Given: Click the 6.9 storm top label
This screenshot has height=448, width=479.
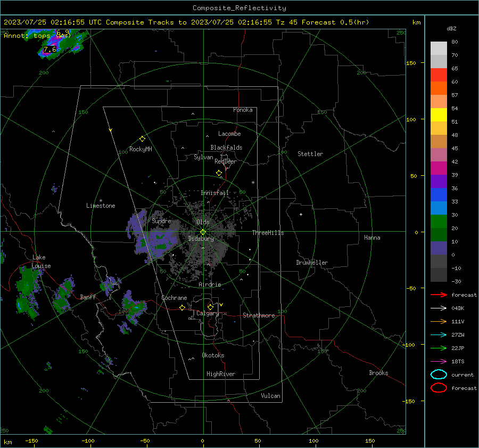Looking at the screenshot, I should point(63,32).
